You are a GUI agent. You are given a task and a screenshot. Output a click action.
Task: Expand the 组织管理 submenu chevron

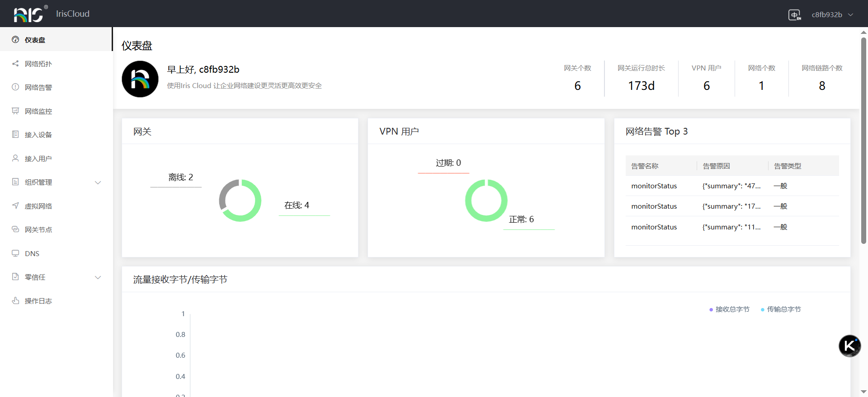pos(98,182)
